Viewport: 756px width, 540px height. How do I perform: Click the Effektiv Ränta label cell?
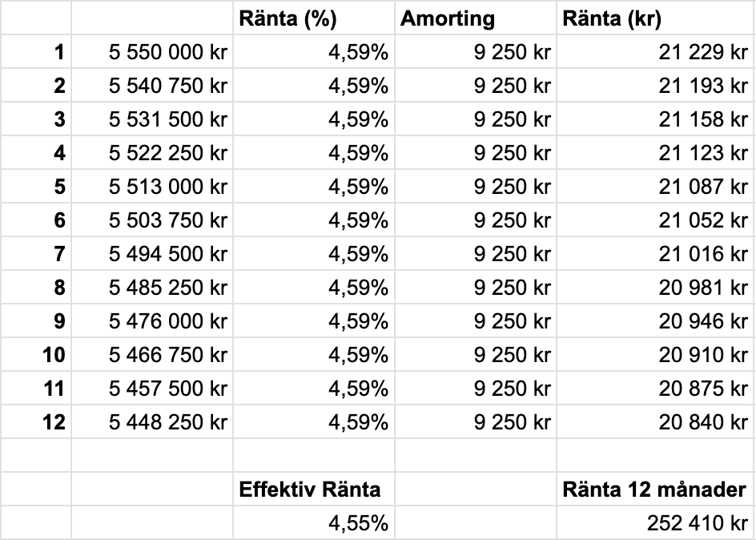(313, 490)
